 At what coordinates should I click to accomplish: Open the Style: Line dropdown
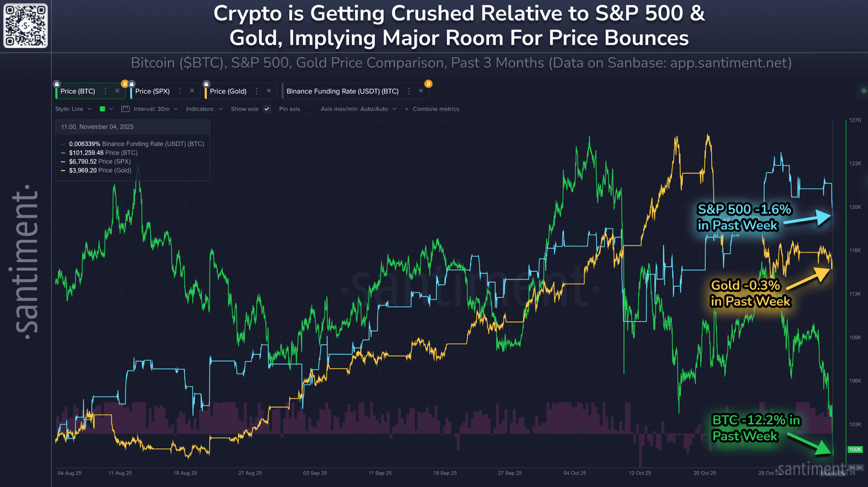point(73,109)
